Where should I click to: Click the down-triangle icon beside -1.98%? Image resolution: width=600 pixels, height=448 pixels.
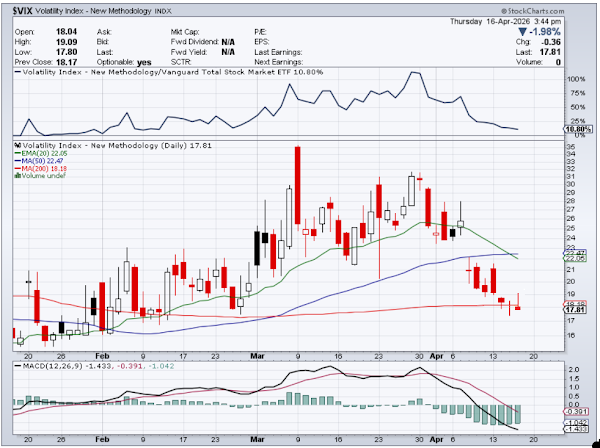[x=522, y=32]
